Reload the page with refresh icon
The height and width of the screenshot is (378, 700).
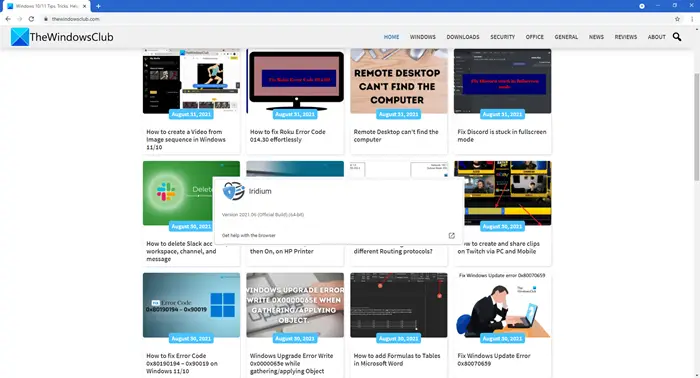31,19
